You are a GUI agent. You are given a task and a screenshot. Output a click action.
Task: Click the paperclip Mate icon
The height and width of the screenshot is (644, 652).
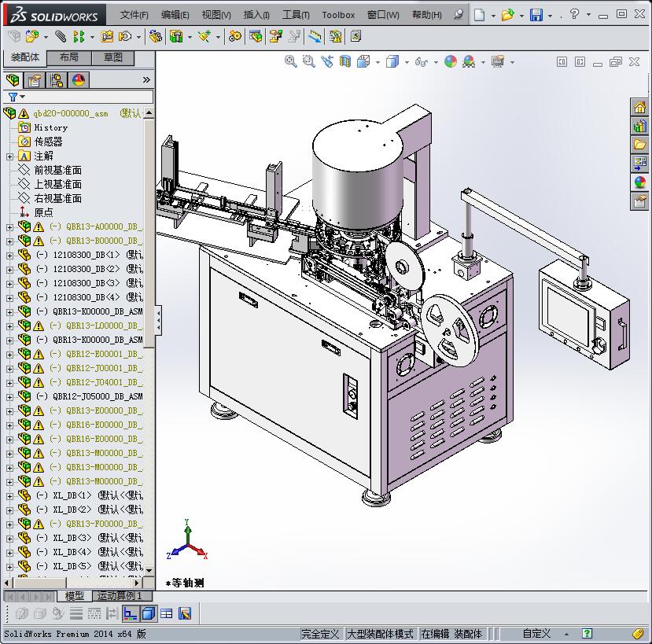61,37
